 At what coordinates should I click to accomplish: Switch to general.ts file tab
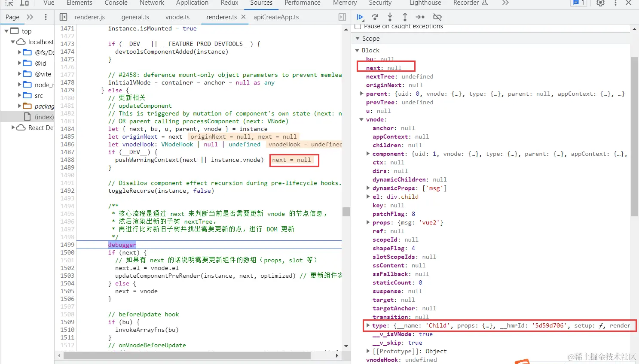[x=135, y=17]
